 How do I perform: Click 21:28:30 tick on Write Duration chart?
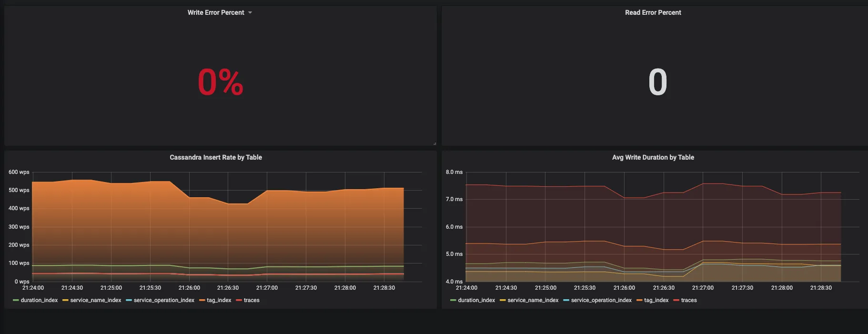(x=821, y=288)
